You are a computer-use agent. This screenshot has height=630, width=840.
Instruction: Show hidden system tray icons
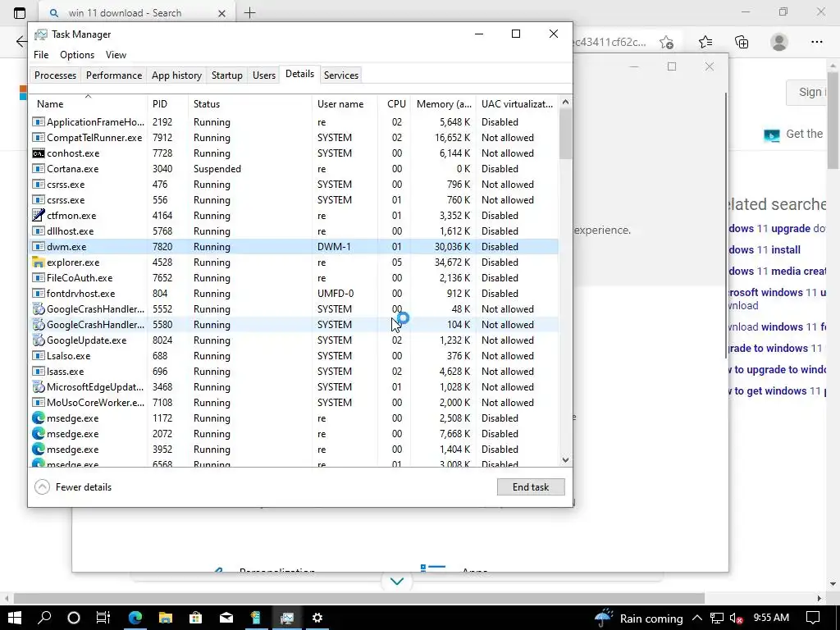tap(697, 618)
